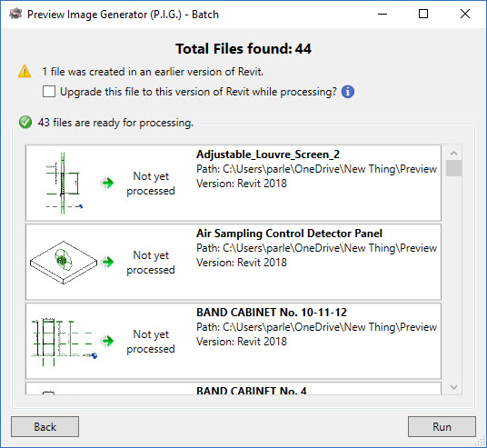Click the blue info icon beside upgrade option

pos(348,92)
